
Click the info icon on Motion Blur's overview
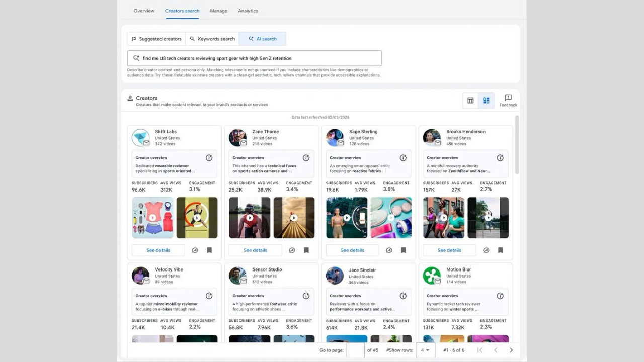500,296
